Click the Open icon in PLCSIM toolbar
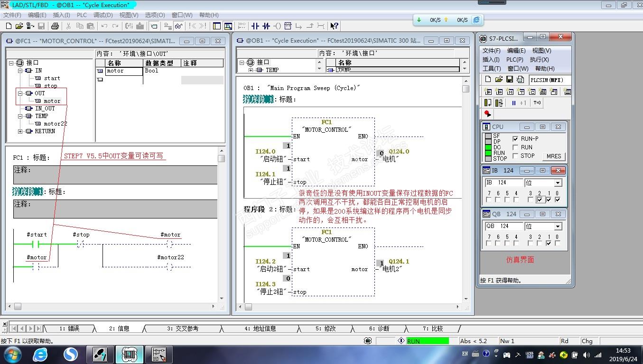This screenshot has height=364, width=643. click(499, 80)
